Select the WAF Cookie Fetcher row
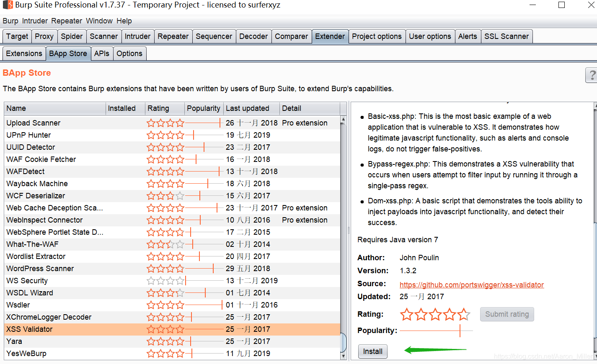 [172, 159]
